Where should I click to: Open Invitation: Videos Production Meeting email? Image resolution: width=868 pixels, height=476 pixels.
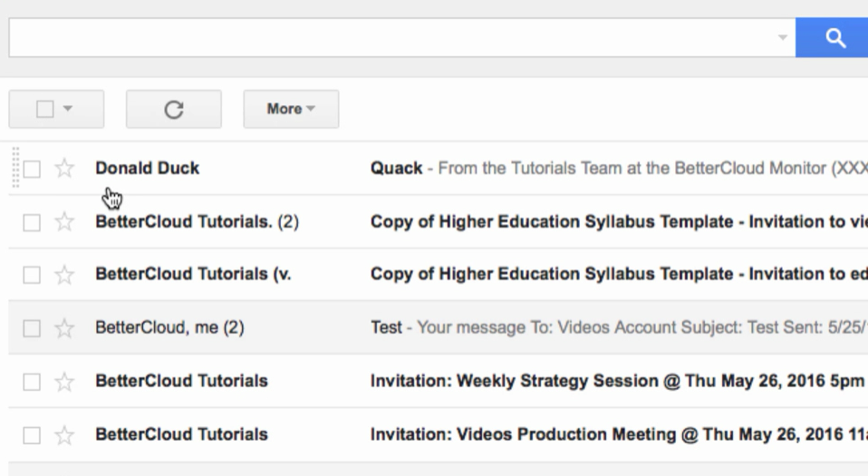[x=619, y=434]
